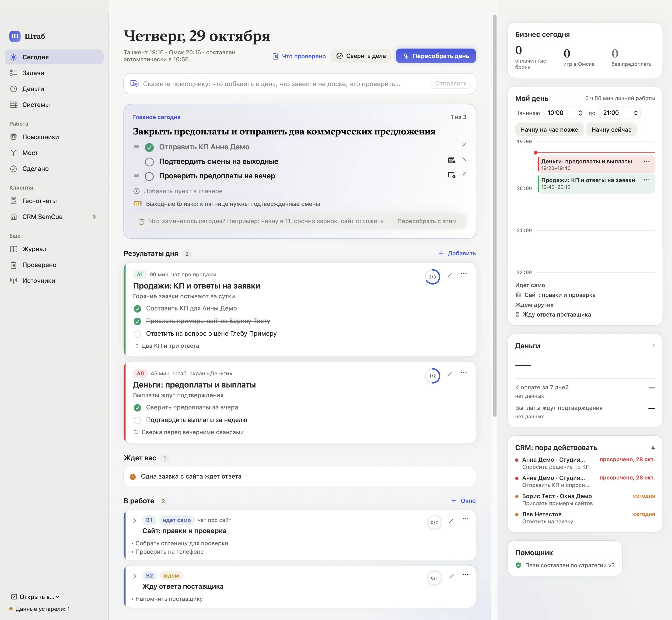Open Мост in the sidebar
The height and width of the screenshot is (620, 672).
pos(54,153)
